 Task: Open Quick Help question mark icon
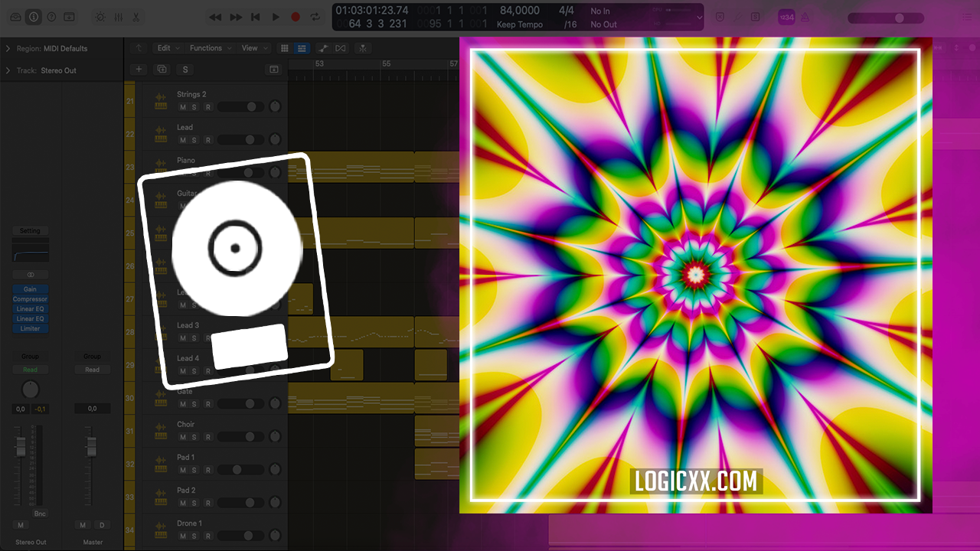click(x=51, y=17)
